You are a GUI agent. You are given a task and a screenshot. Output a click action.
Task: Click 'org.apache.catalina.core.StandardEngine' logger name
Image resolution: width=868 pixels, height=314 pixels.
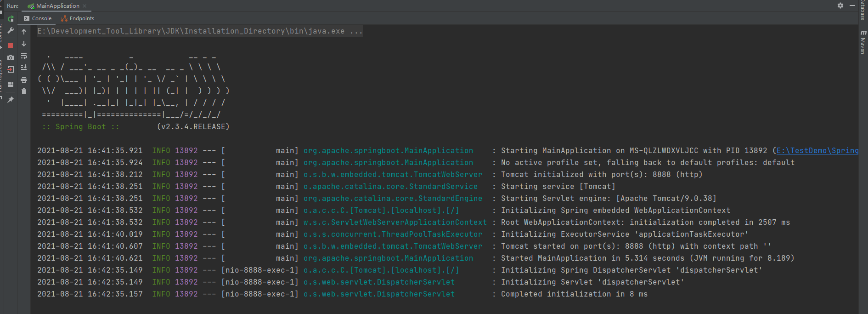393,199
